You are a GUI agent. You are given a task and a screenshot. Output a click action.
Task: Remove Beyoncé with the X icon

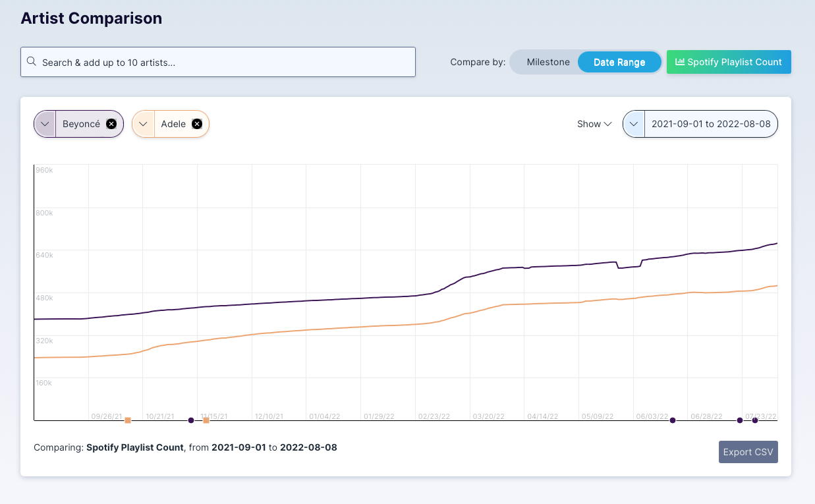(x=111, y=124)
